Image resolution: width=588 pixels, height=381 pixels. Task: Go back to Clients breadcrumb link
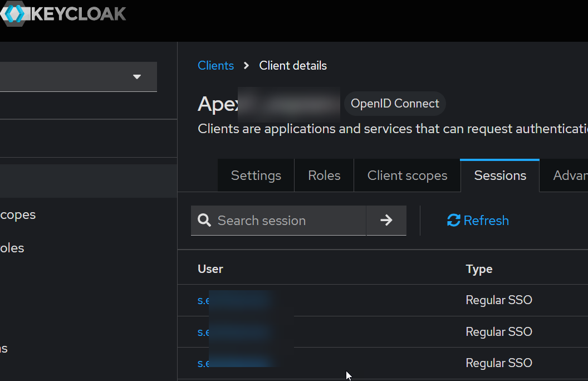[x=215, y=66]
